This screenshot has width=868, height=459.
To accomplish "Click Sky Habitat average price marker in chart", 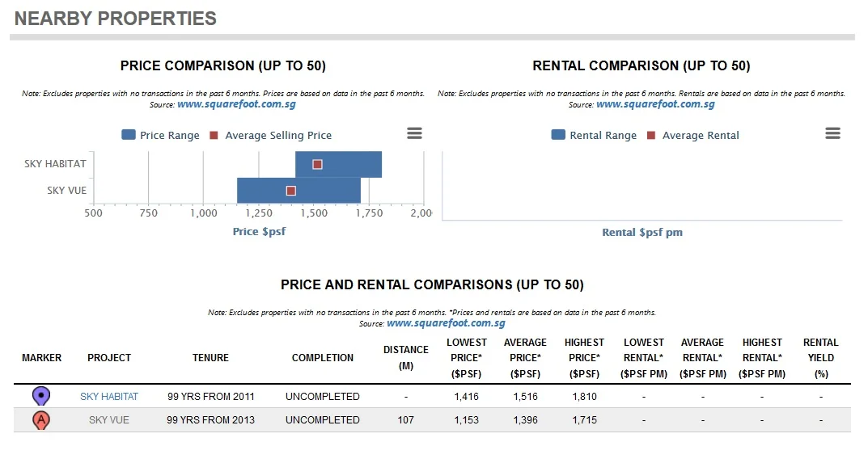I will pos(317,164).
